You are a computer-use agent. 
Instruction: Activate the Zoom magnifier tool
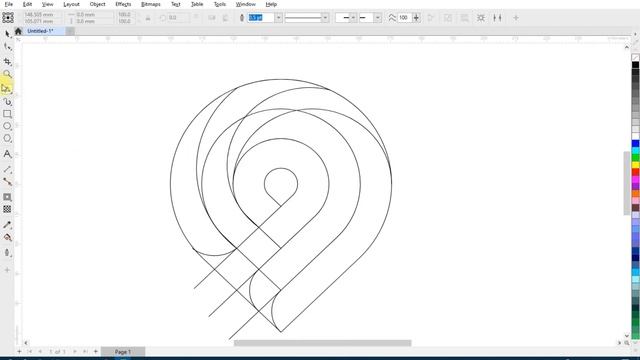(7, 74)
